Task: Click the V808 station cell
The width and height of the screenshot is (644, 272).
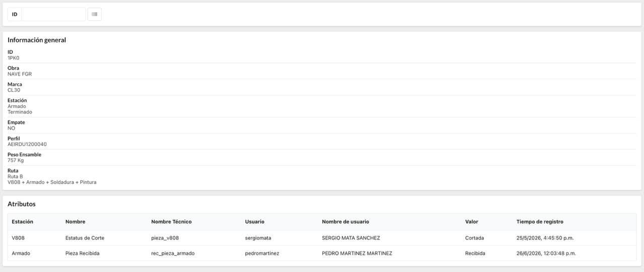Action: click(x=18, y=238)
